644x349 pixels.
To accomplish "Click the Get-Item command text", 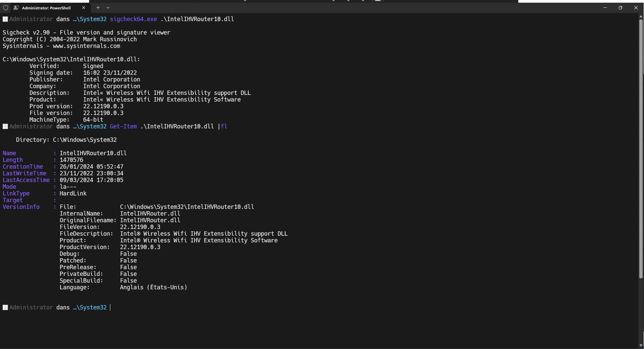I will click(123, 126).
